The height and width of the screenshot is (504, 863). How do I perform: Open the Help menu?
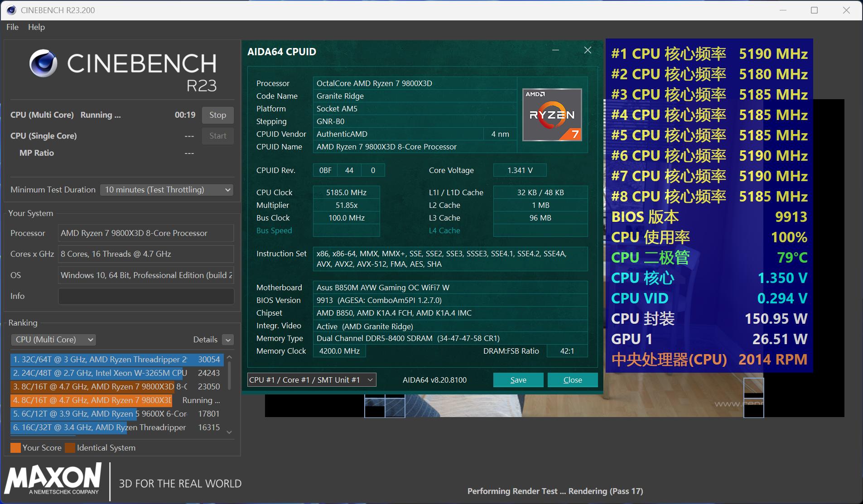36,27
